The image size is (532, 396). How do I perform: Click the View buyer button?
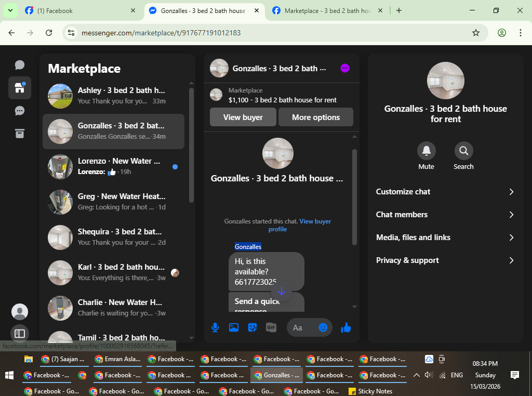click(x=243, y=117)
